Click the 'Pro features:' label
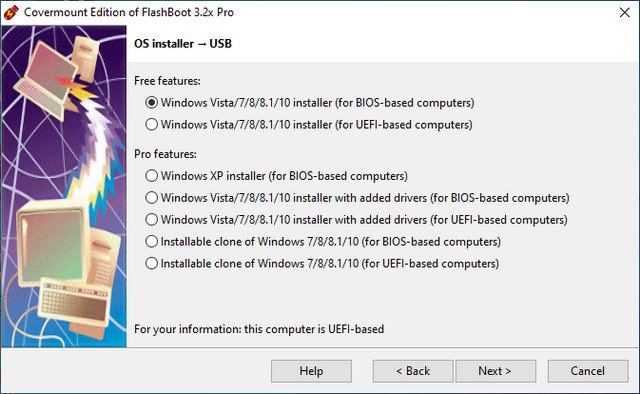 [165, 154]
